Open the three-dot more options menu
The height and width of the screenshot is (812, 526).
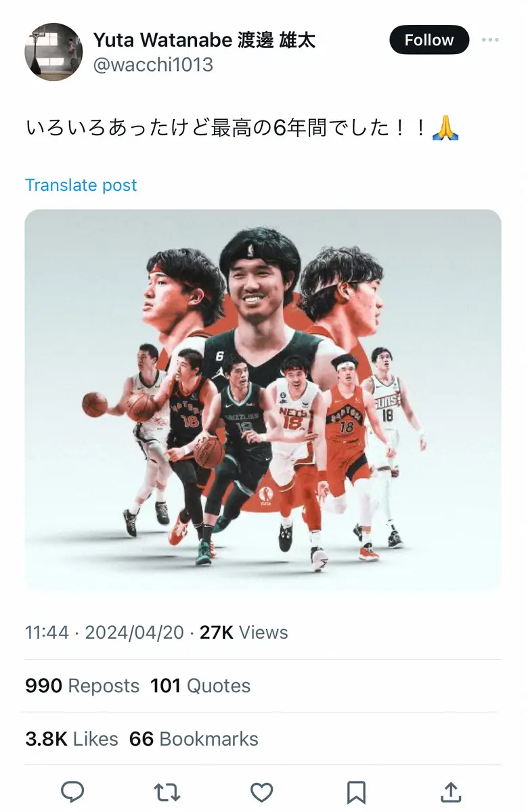pyautogui.click(x=490, y=40)
